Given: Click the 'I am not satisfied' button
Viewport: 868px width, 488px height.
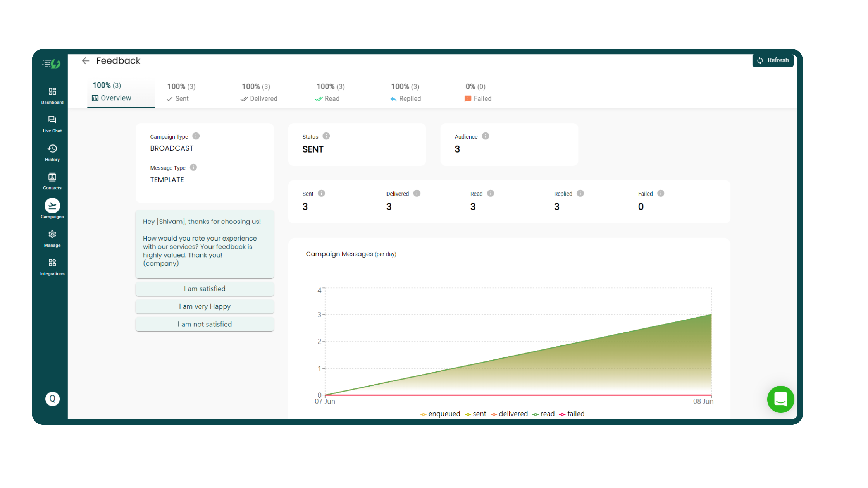Looking at the screenshot, I should click(205, 324).
